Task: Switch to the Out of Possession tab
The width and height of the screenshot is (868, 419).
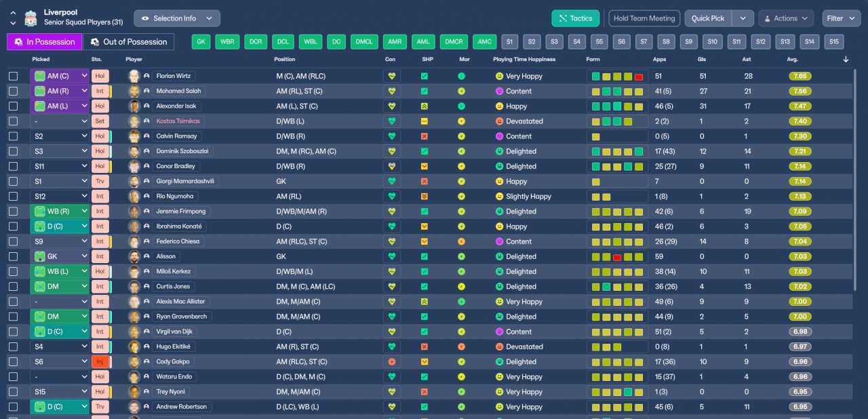Action: tap(129, 42)
